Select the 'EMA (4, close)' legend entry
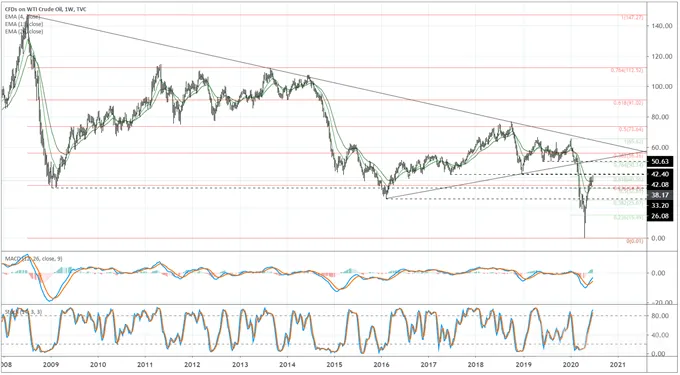Screen dimensions: 680x375 [x=23, y=17]
